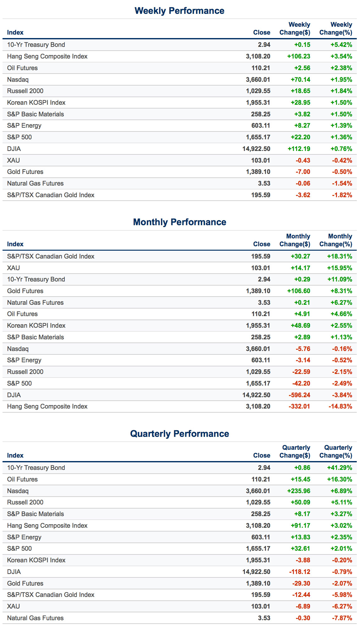Click DJIA monthly change -3.84% value
Screen dimensions: 364x629
pos(342,395)
